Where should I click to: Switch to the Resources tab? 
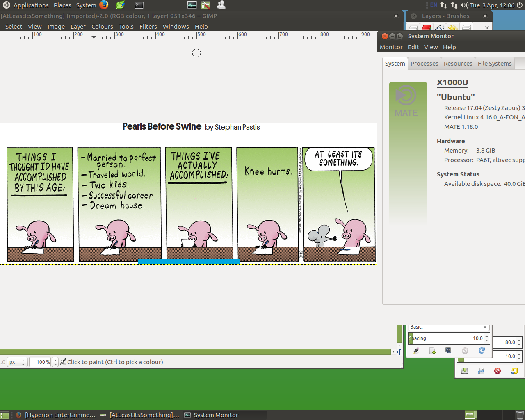tap(458, 64)
